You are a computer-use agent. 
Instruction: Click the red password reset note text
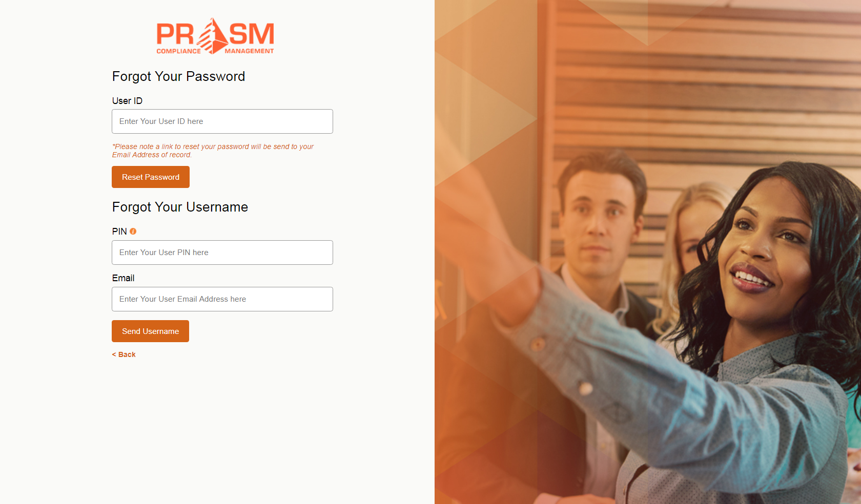coord(213,151)
